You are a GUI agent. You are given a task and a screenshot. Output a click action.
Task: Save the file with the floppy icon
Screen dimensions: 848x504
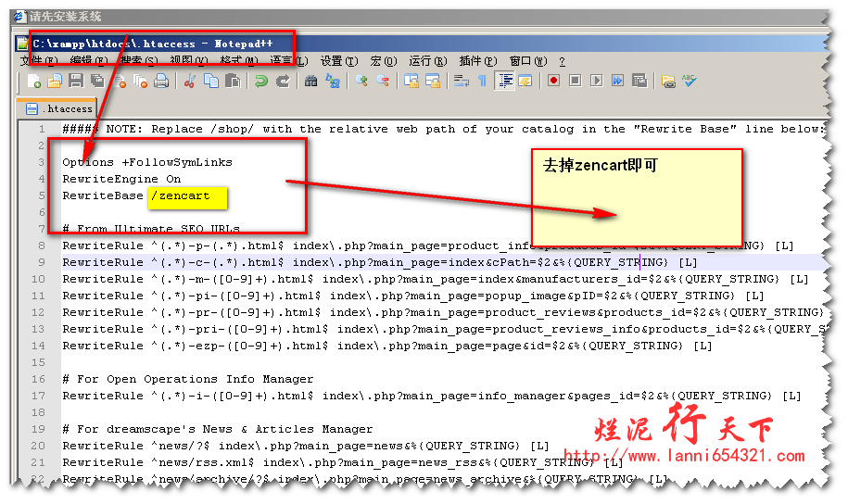[x=76, y=82]
